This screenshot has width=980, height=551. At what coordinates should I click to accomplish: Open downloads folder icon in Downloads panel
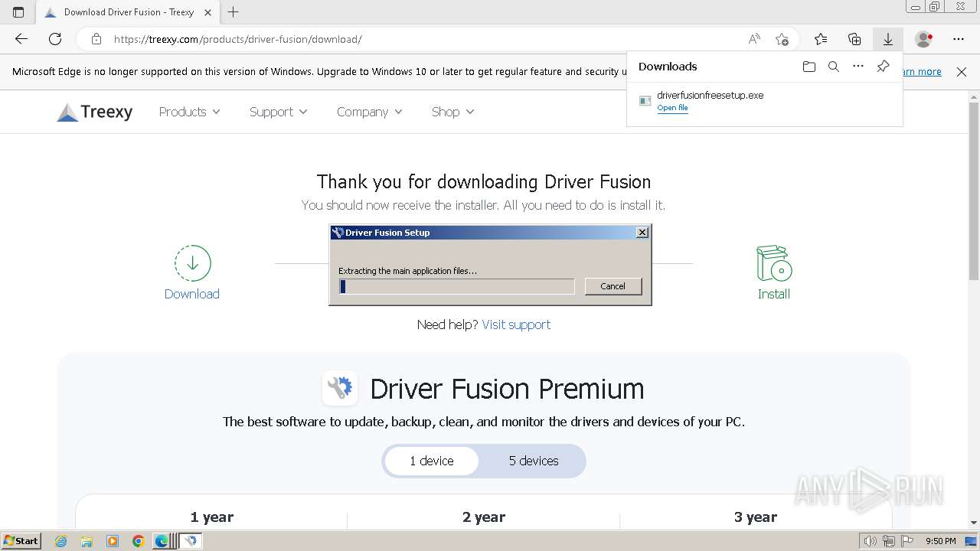pyautogui.click(x=809, y=67)
